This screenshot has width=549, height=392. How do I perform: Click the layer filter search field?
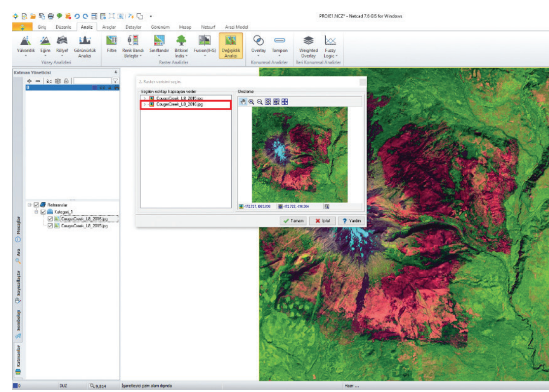[x=92, y=80]
